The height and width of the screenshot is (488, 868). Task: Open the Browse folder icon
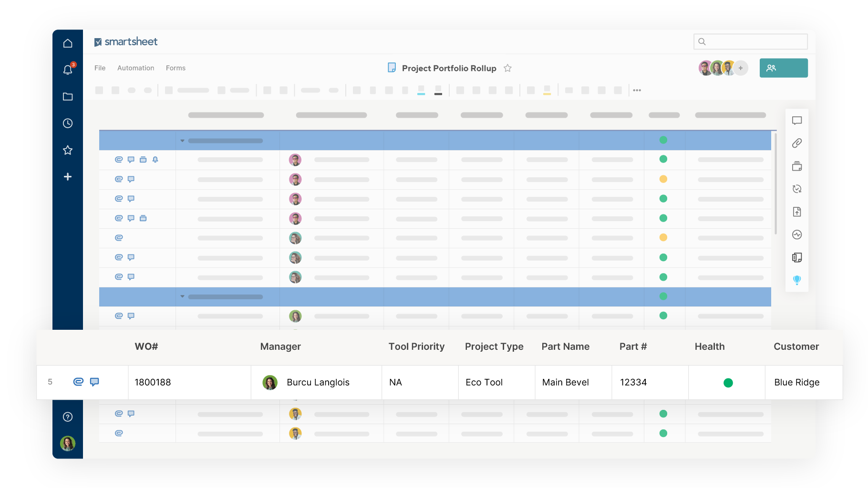click(x=68, y=97)
